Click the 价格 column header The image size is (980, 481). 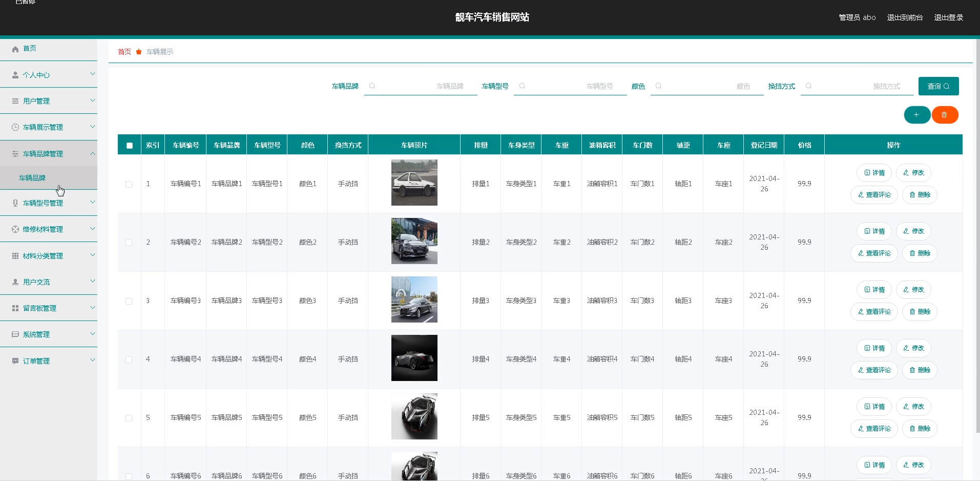pyautogui.click(x=804, y=145)
